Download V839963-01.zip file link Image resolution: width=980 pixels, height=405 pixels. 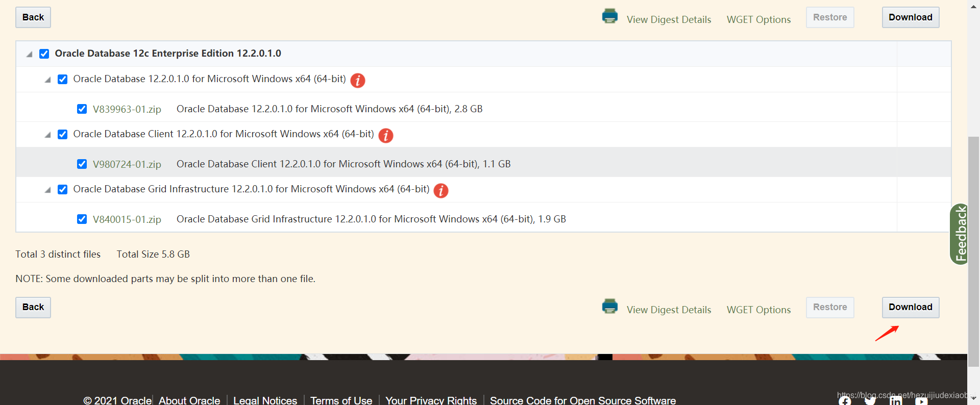coord(127,109)
